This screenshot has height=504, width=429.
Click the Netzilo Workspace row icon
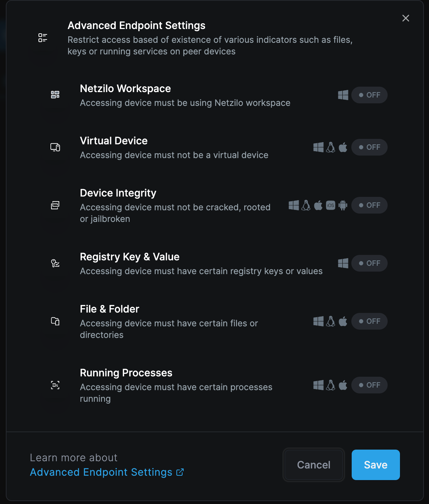click(x=55, y=95)
